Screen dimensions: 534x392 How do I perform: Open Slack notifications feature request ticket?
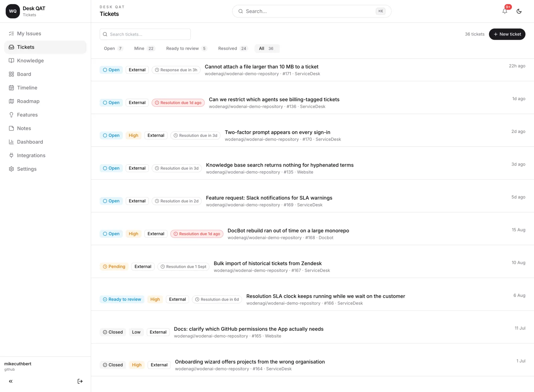[269, 198]
